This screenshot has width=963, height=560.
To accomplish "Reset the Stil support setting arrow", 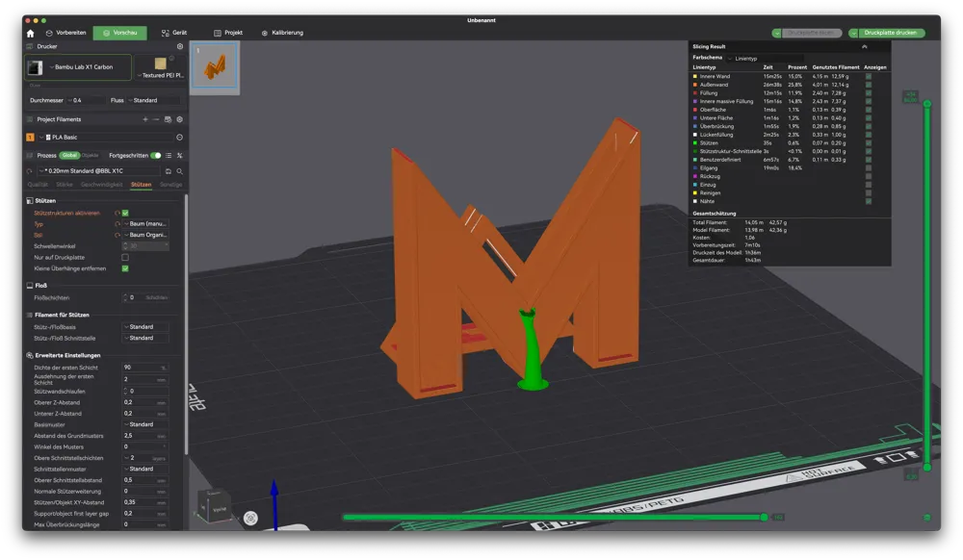I will [117, 235].
